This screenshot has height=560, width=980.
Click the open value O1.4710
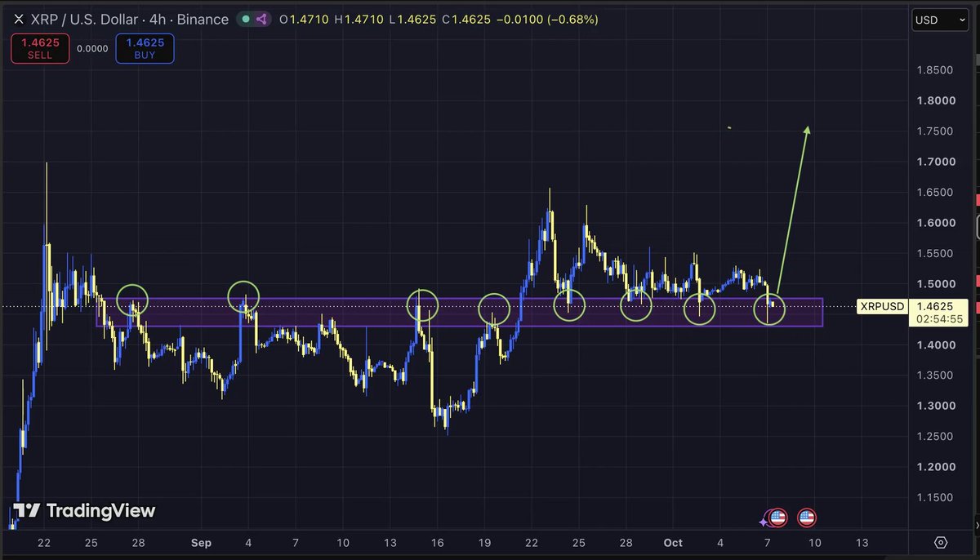tap(304, 19)
